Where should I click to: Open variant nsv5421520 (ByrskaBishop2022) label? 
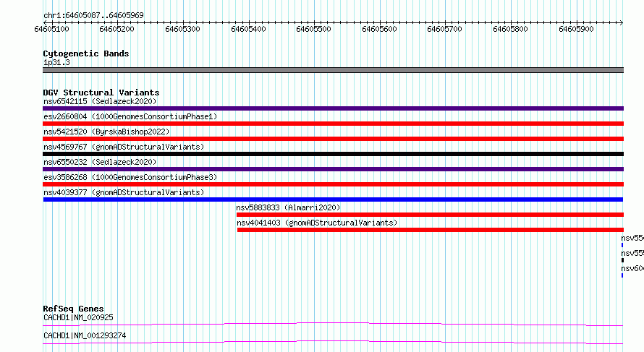tap(106, 132)
